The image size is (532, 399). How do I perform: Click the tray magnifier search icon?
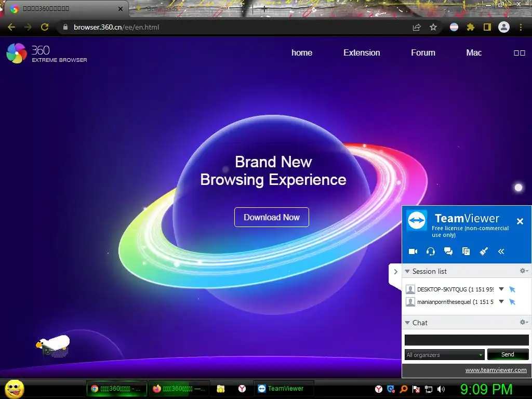pos(404,389)
